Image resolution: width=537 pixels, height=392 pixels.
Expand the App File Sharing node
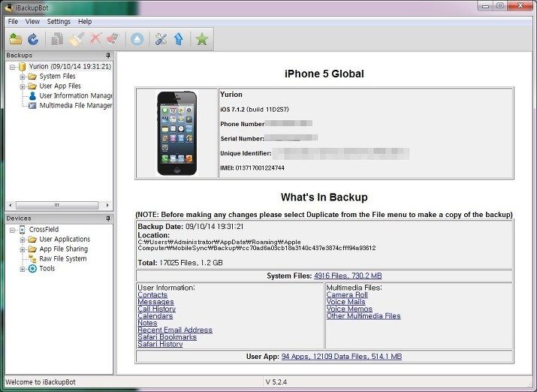pos(23,249)
